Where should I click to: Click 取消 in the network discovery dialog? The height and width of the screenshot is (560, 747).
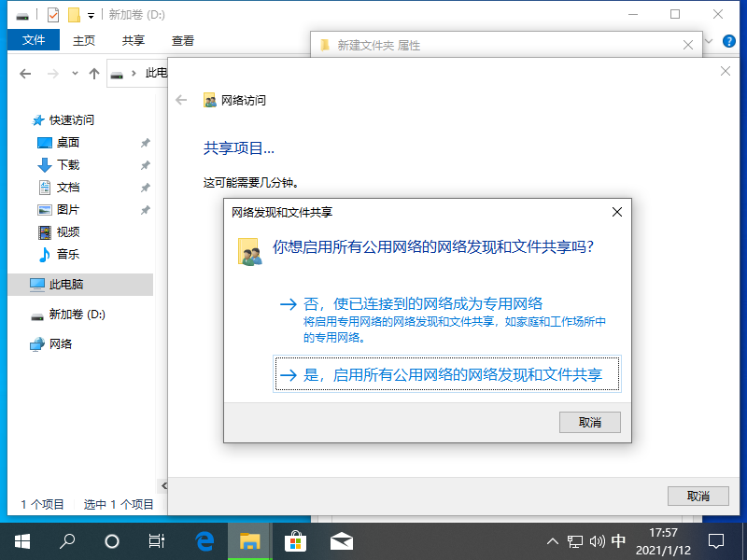[589, 422]
